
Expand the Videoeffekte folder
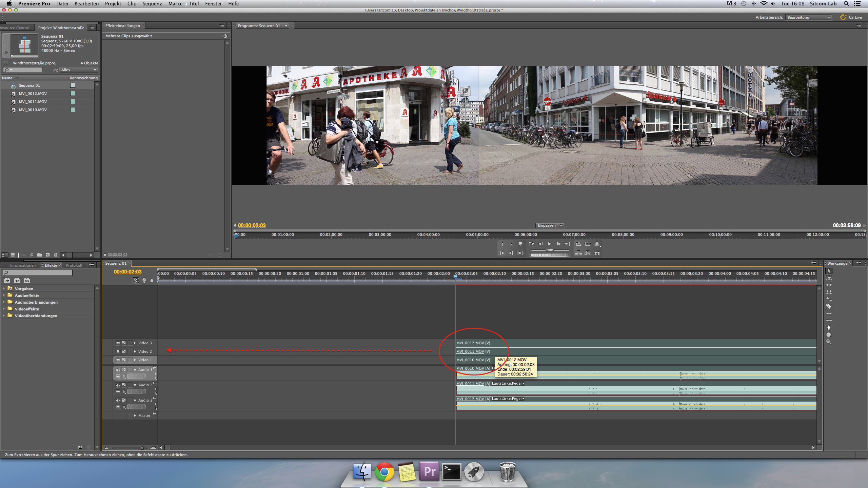click(x=4, y=309)
